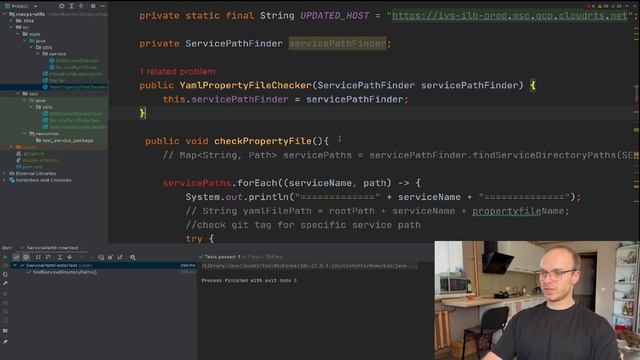
Task: Toggle sort tests by duration
Action: point(48,258)
